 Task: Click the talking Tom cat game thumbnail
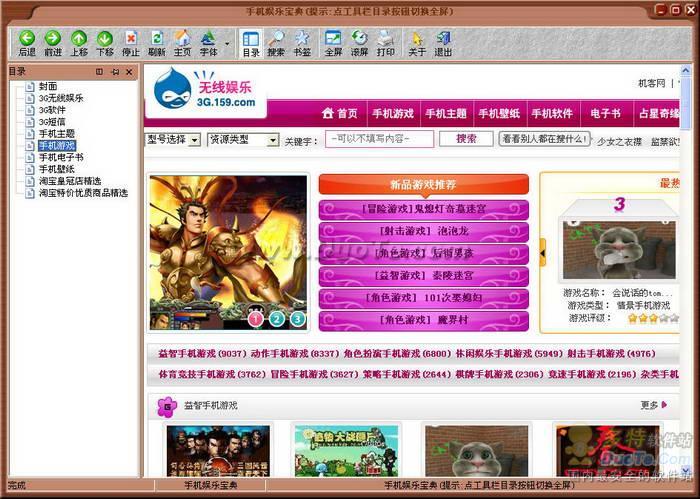point(620,250)
